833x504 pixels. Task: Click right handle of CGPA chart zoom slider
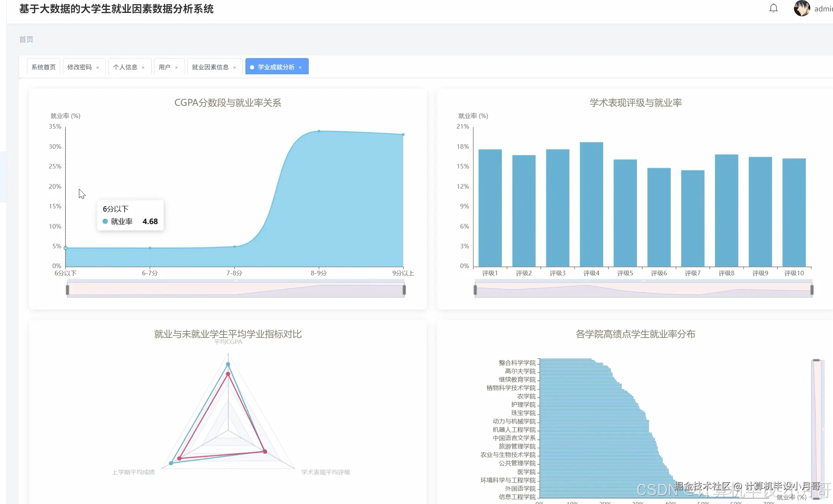coord(404,290)
